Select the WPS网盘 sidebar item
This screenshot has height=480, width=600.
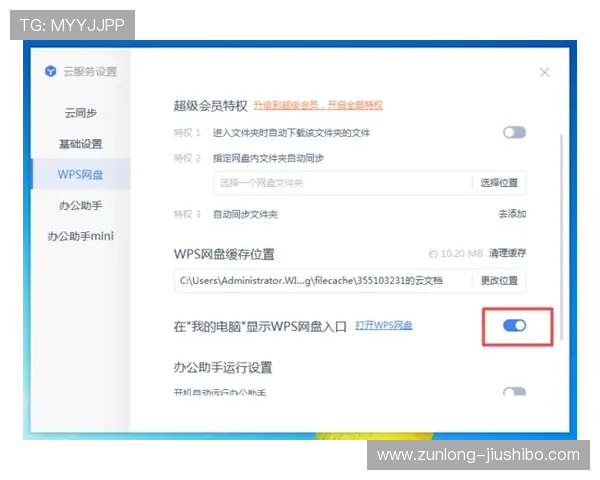(81, 175)
